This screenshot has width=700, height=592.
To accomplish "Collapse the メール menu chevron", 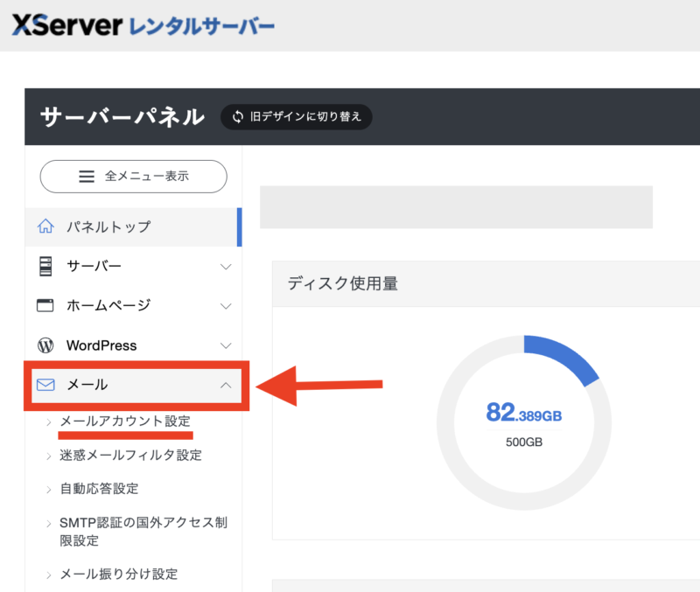I will (226, 385).
